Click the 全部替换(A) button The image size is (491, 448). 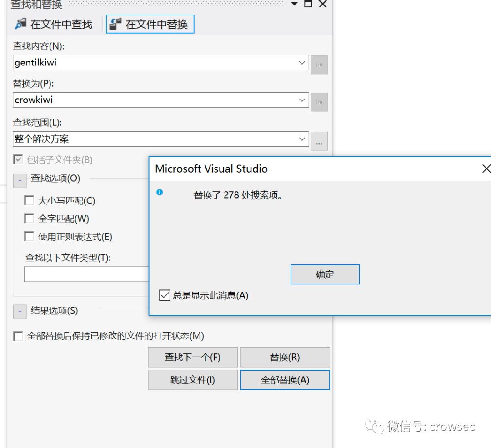pyautogui.click(x=285, y=380)
